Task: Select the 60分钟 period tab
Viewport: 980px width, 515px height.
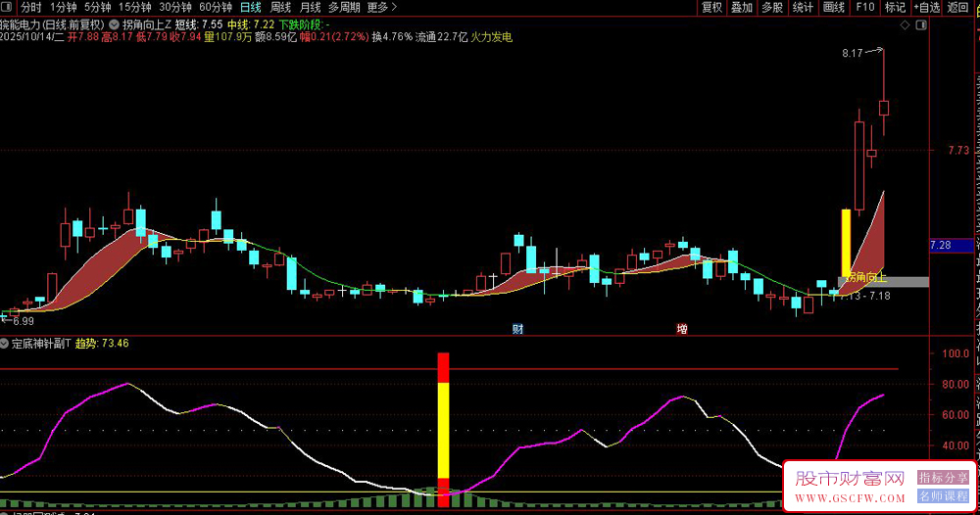Action: coord(216,8)
